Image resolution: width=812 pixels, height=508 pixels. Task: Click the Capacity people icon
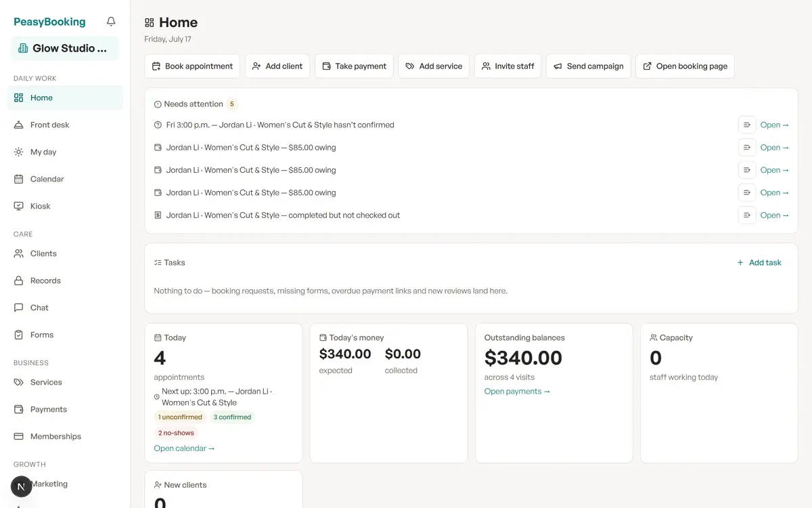click(x=654, y=337)
